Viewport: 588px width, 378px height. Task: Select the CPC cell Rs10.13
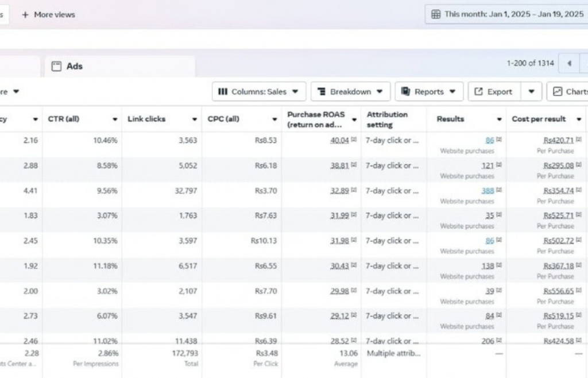[264, 241]
